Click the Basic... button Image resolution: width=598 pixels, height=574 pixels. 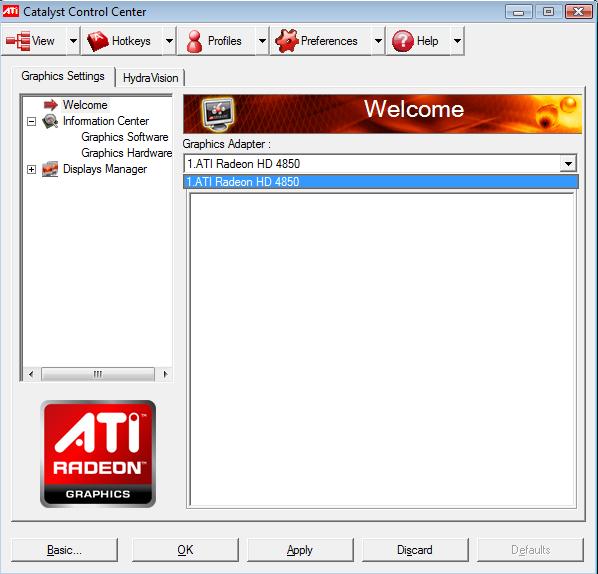64,550
